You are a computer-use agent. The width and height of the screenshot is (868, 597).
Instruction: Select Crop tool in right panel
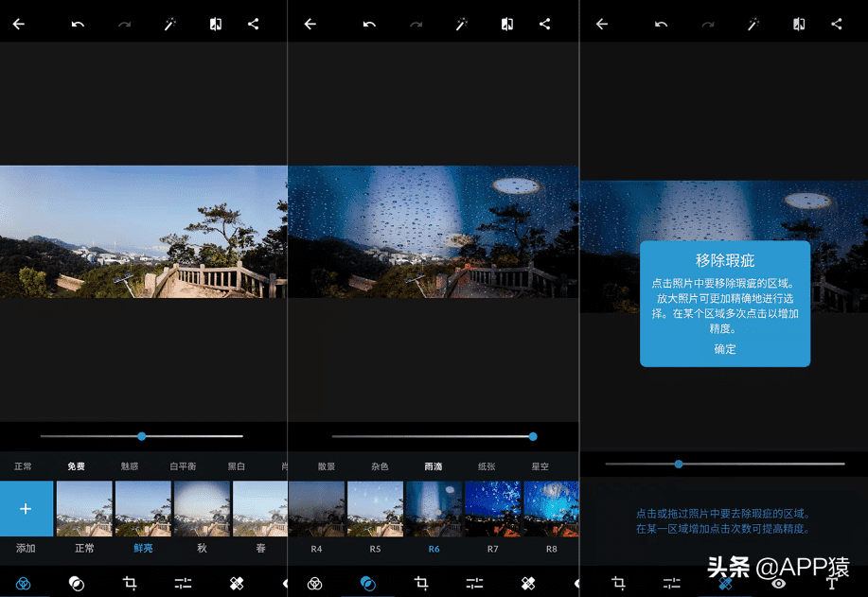click(x=618, y=583)
